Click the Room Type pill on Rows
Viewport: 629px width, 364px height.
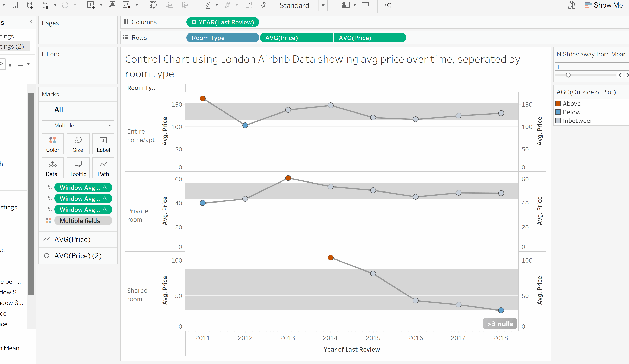click(x=222, y=38)
